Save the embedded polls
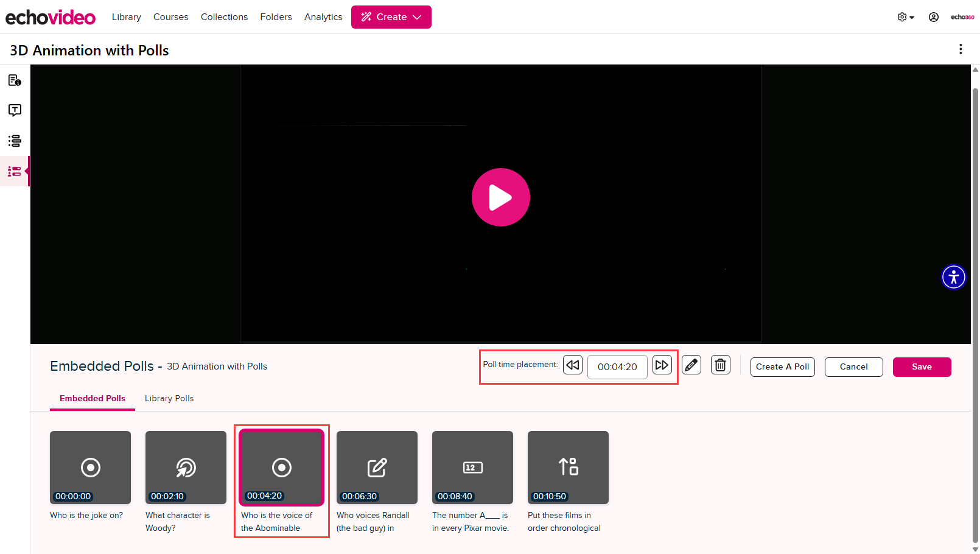 click(x=922, y=367)
